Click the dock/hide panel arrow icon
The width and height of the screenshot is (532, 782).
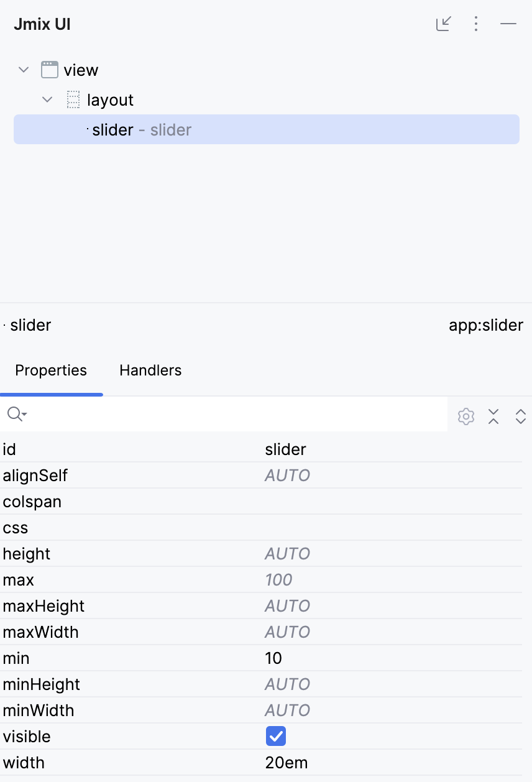coord(443,24)
